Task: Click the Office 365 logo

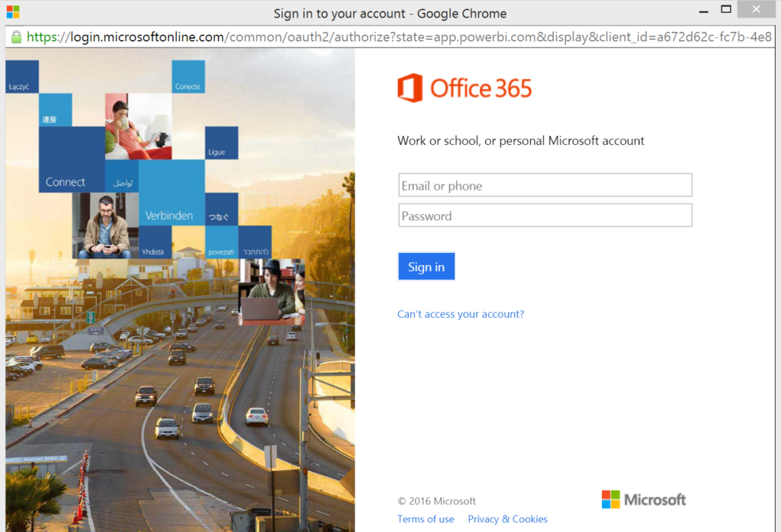Action: 464,88
